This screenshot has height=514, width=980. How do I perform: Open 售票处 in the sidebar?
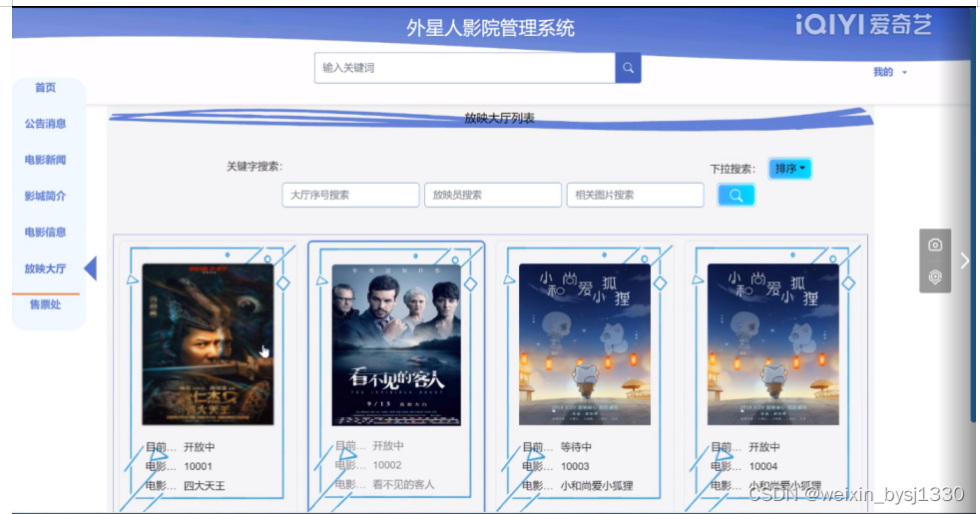pos(45,304)
